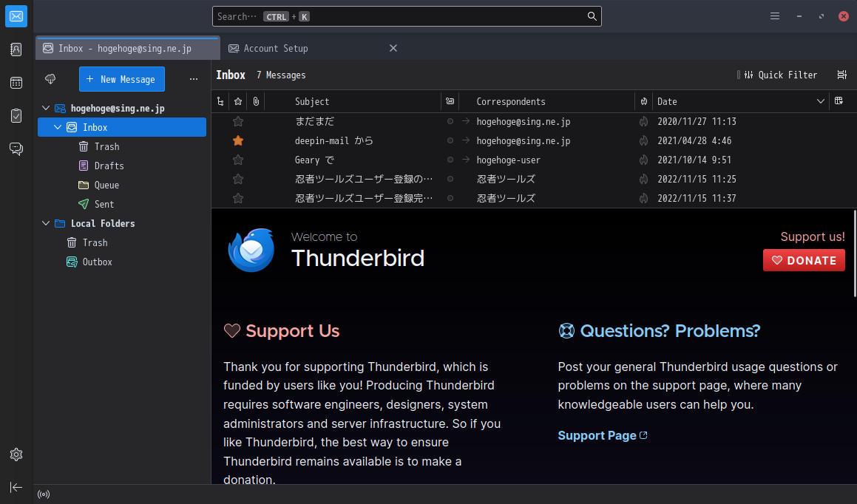Open the Calendar space
The image size is (857, 504).
coord(16,83)
